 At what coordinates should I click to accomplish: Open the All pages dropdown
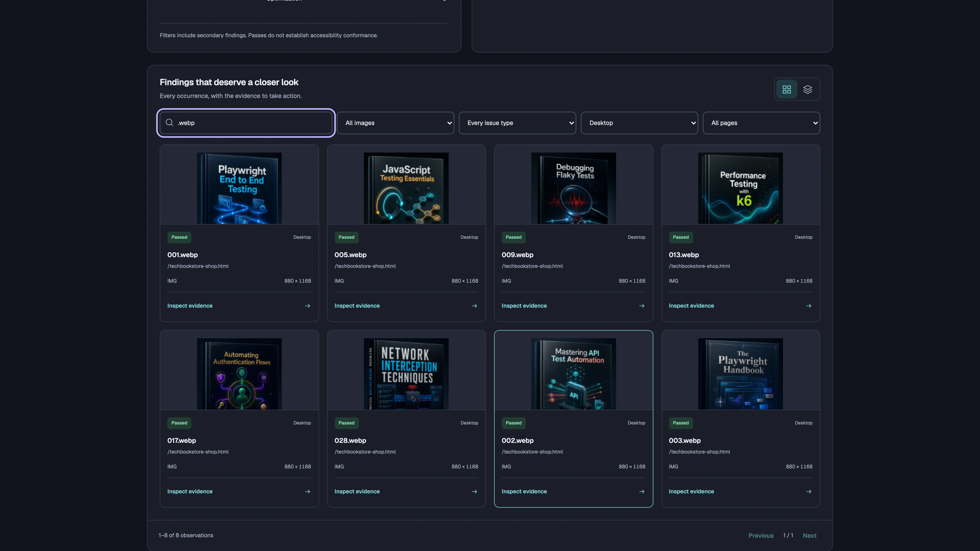(761, 123)
